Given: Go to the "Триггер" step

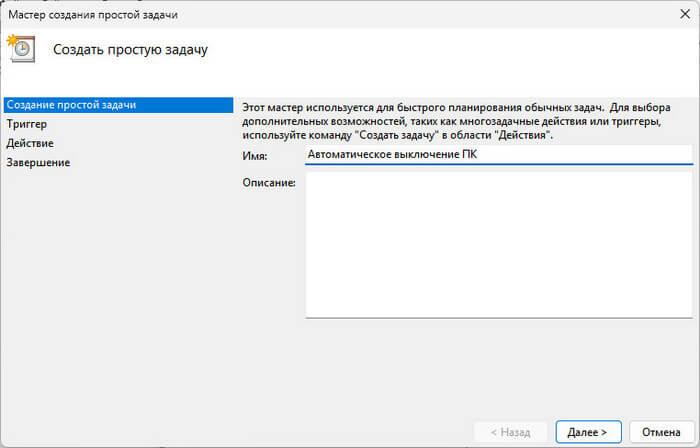Looking at the screenshot, I should click(x=27, y=124).
